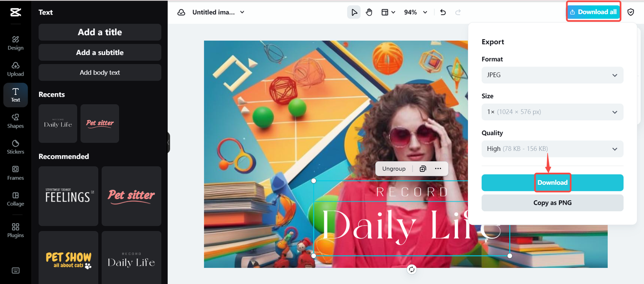Screen dimensions: 644x284
Task: Open the Stickers panel
Action: click(x=16, y=147)
